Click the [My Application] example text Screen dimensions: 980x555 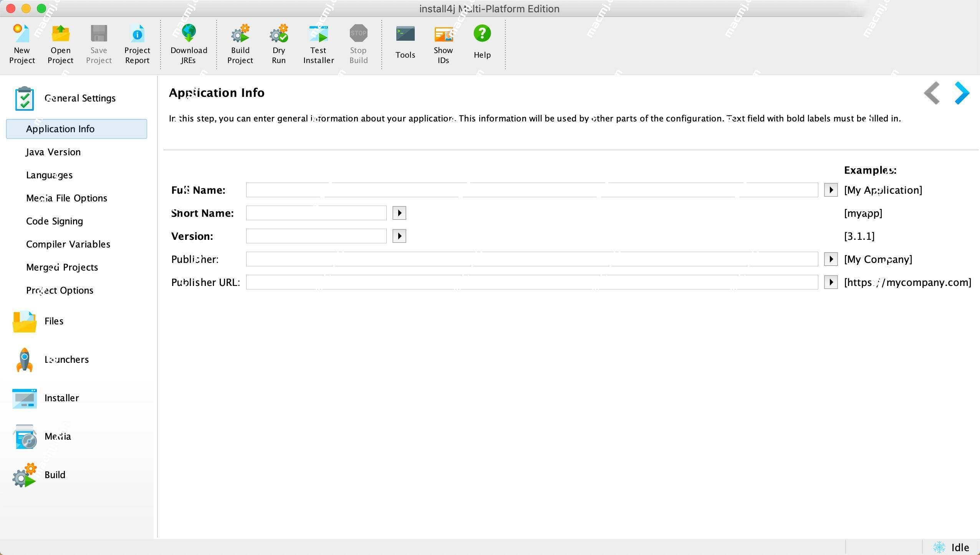tap(883, 190)
